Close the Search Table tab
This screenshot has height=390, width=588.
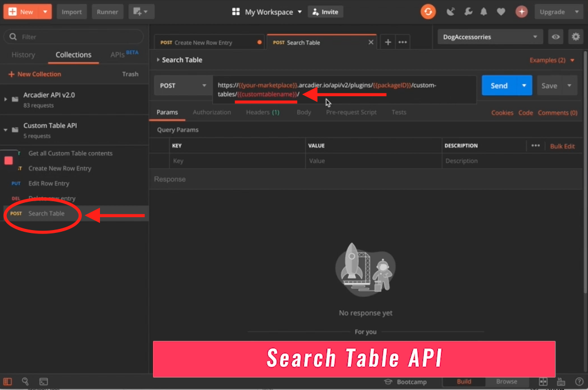click(x=371, y=42)
